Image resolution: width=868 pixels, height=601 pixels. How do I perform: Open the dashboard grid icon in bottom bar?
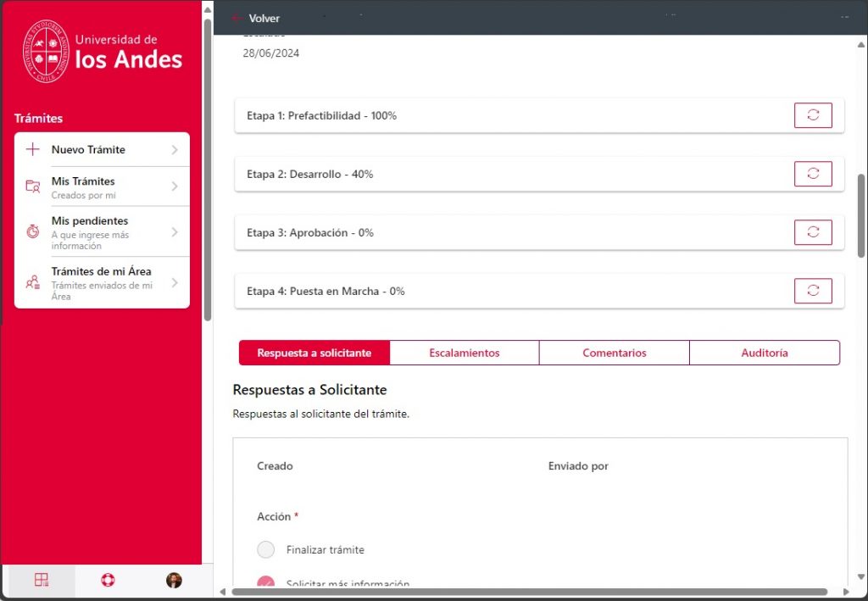coord(41,580)
